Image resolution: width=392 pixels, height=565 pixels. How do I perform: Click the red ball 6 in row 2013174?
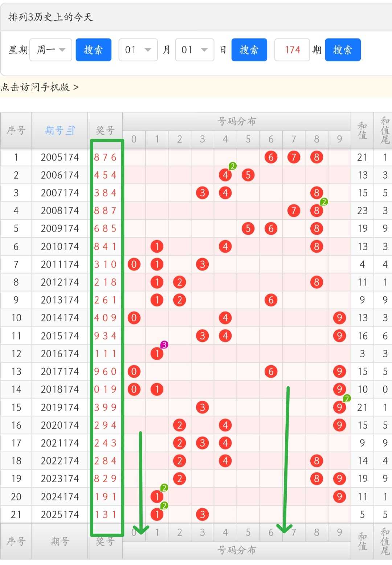point(271,300)
